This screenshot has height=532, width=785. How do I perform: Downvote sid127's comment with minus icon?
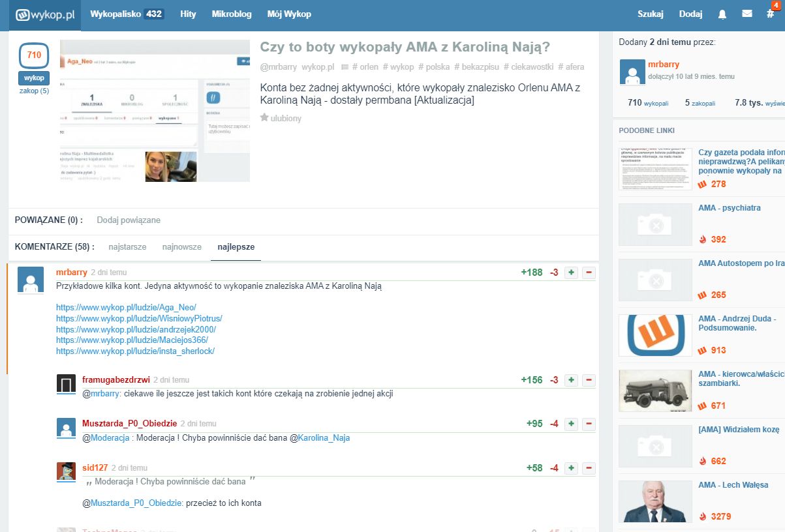589,468
